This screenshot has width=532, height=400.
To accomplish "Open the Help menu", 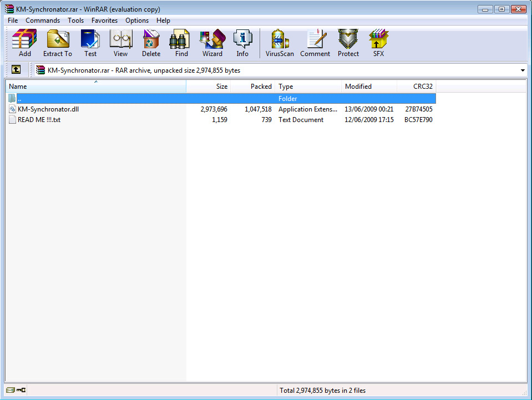I will (x=163, y=21).
